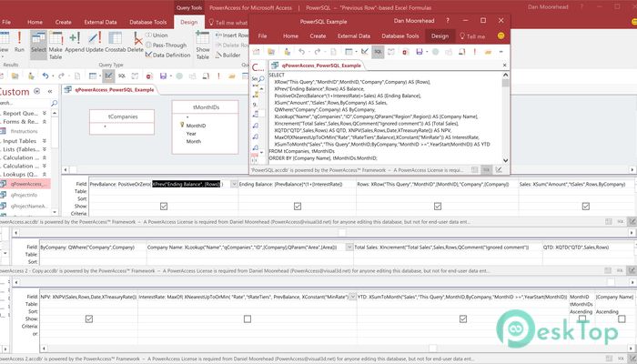Uncheck Show box for Ending Balance column
Viewport: 637px width, 364px height.
298,207
